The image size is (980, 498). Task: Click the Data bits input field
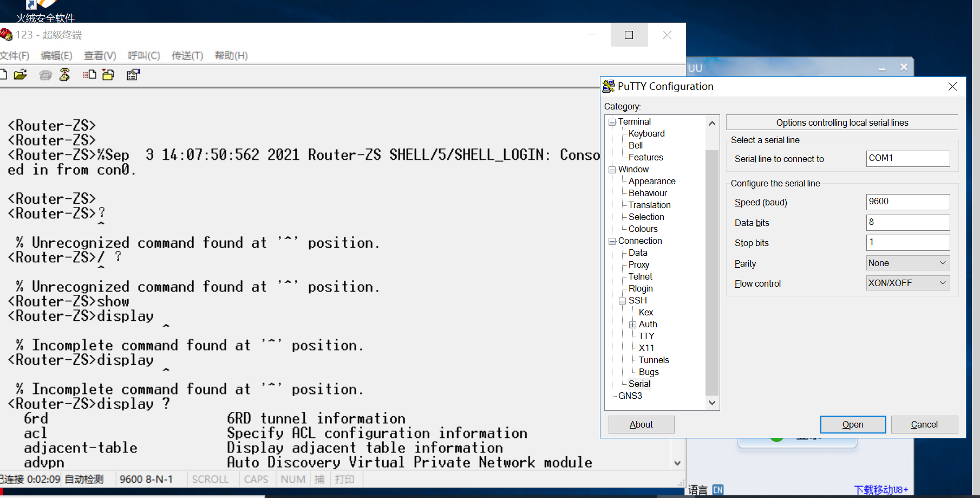tap(908, 222)
